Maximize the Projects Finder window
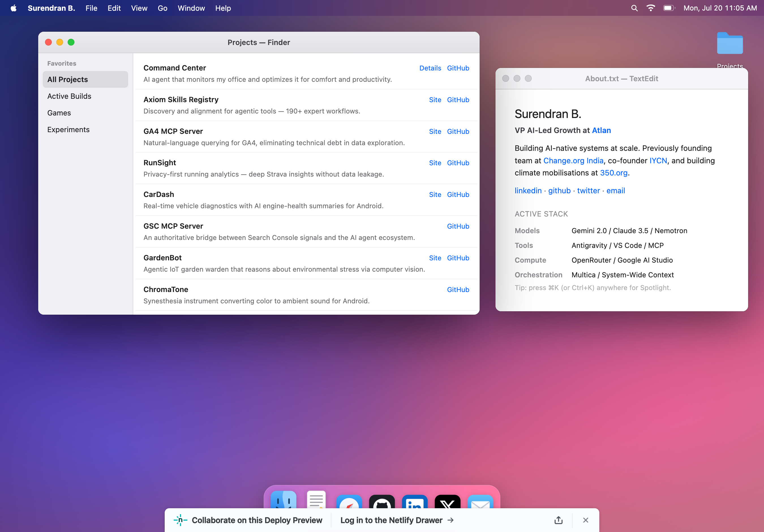This screenshot has height=532, width=764. pyautogui.click(x=71, y=42)
